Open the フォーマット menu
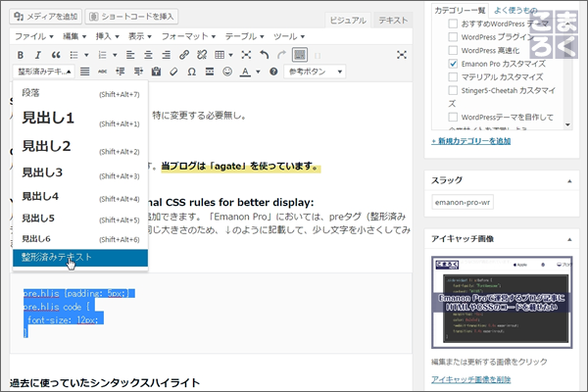Screen dimensions: 588x392 tap(188, 36)
